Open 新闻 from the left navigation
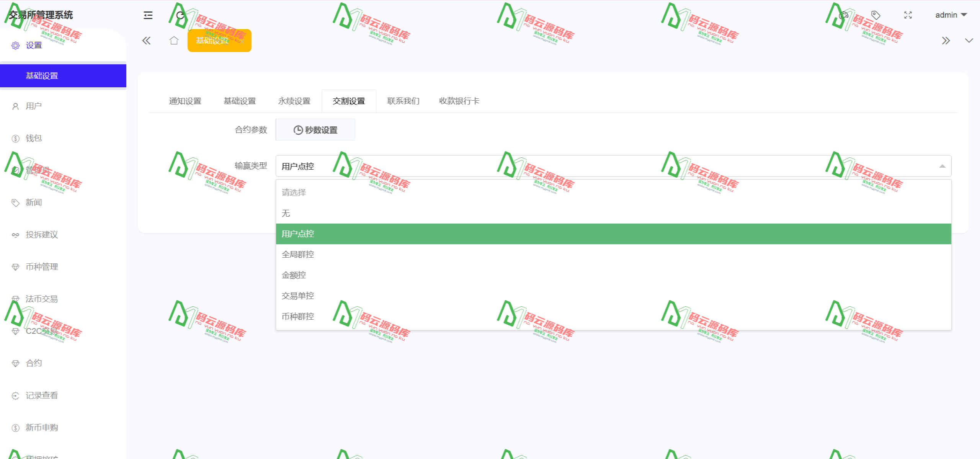Image resolution: width=980 pixels, height=459 pixels. (x=34, y=203)
